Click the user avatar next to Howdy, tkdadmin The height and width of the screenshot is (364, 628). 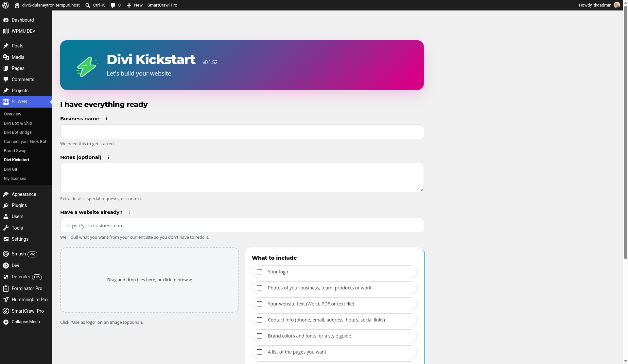(617, 5)
